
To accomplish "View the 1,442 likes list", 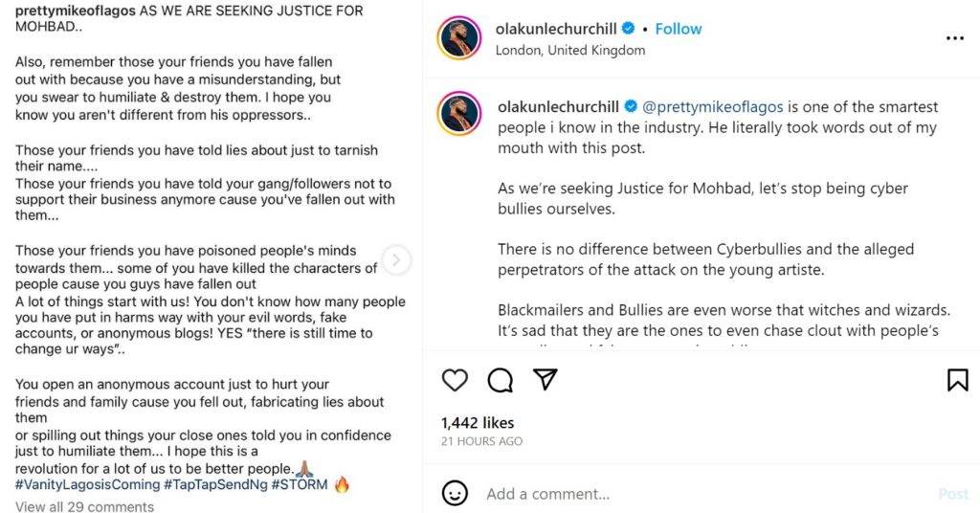I will [478, 422].
